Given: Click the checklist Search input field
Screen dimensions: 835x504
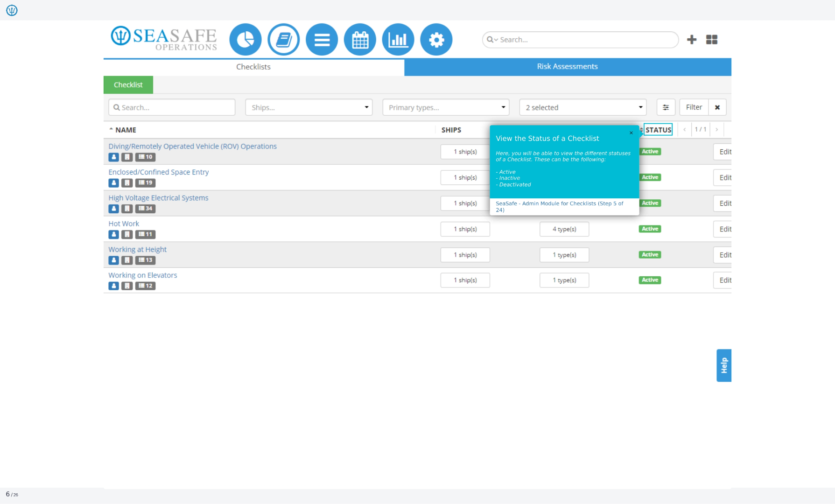Looking at the screenshot, I should coord(172,107).
